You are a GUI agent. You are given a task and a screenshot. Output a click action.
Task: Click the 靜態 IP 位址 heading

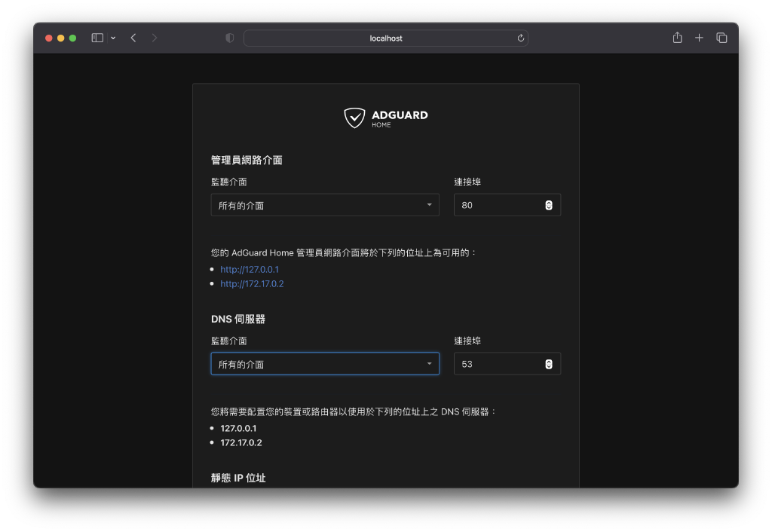(237, 478)
